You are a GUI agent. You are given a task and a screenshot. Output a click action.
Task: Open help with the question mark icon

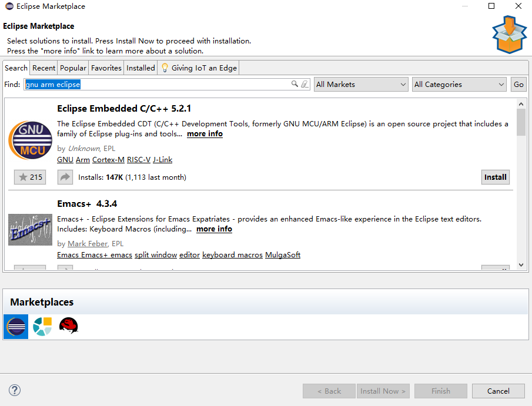coord(15,390)
